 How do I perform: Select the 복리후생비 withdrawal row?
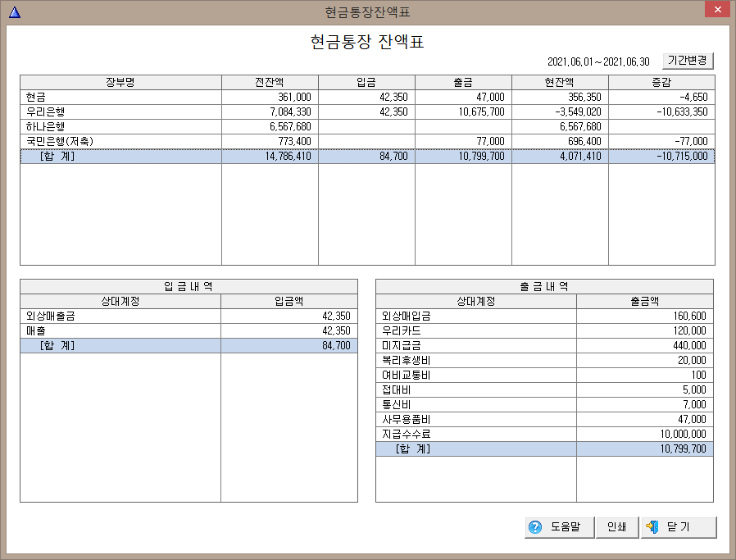tap(544, 361)
